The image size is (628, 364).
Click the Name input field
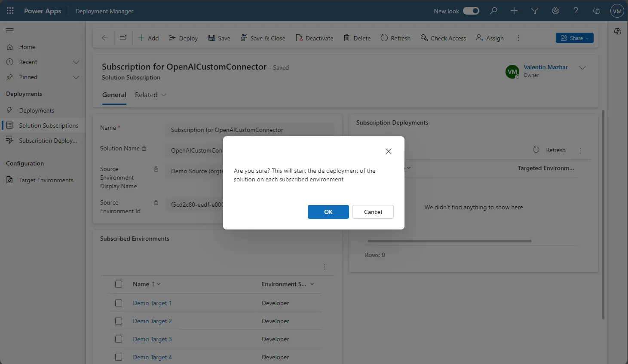(250, 130)
